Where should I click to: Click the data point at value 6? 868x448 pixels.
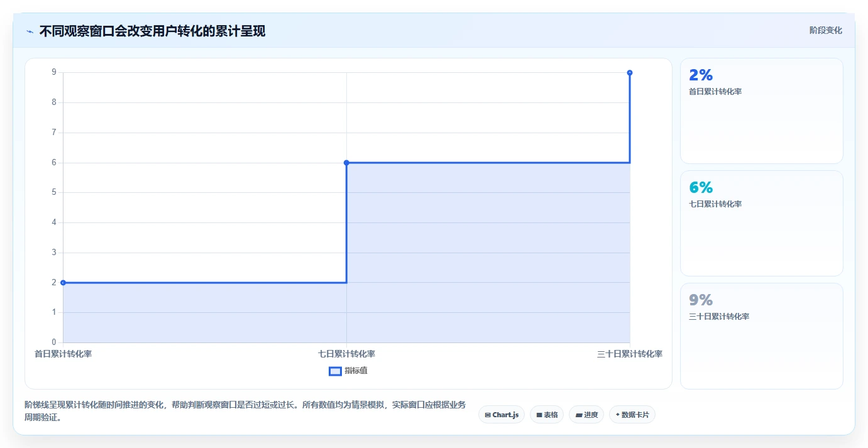pos(346,163)
